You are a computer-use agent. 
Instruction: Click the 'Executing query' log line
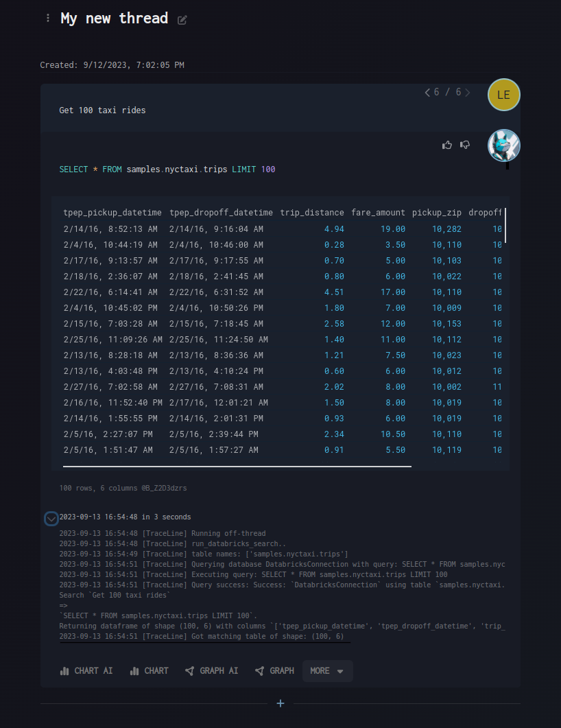point(253,574)
